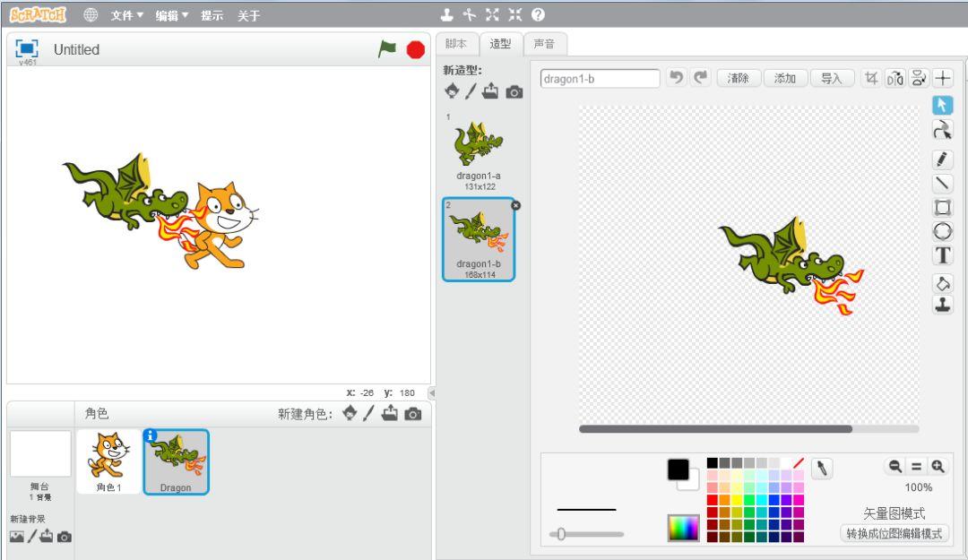Open the 文件 menu

(126, 15)
